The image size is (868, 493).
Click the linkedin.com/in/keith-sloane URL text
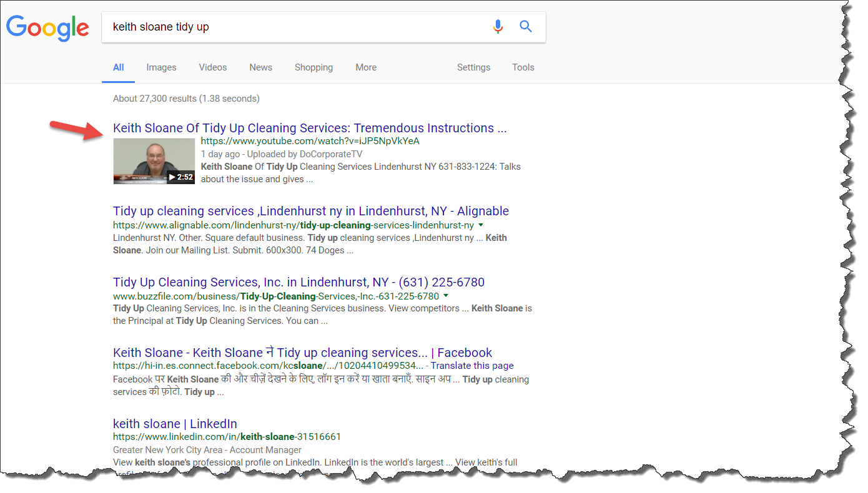click(x=227, y=437)
